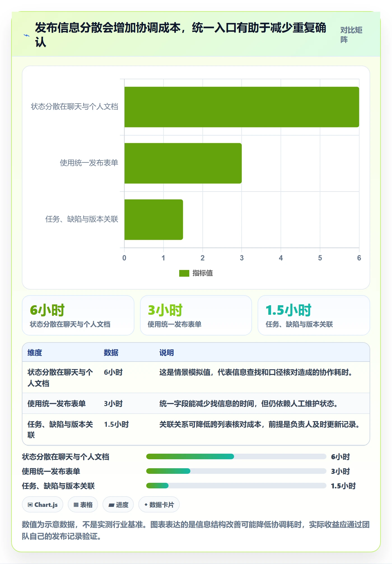This screenshot has height=564, width=392.
Task: Open the 6小时 data card
Action: coord(78,315)
